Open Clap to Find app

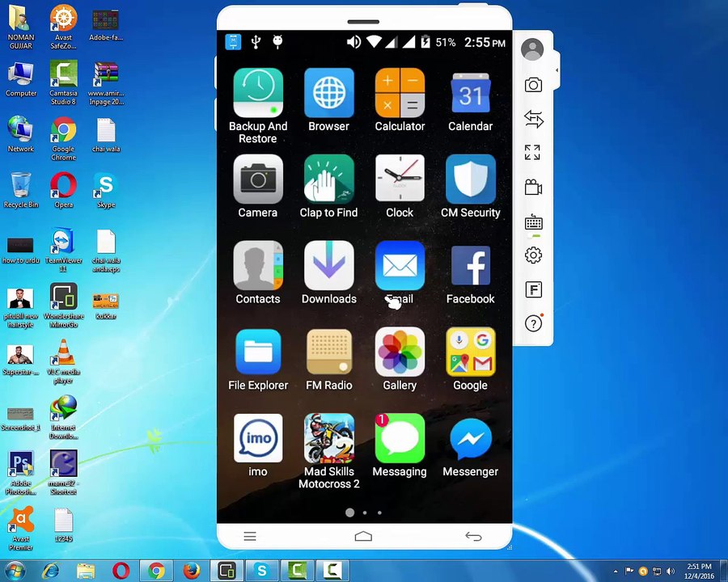[x=328, y=179]
